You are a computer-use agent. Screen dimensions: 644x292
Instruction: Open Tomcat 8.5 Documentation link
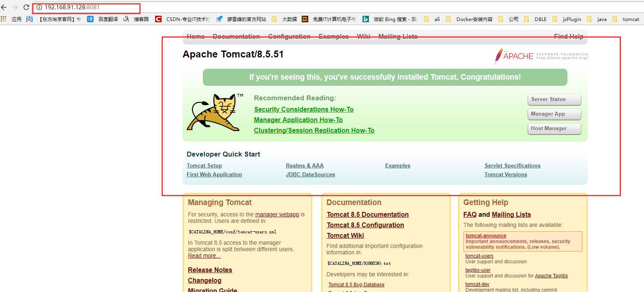point(368,214)
